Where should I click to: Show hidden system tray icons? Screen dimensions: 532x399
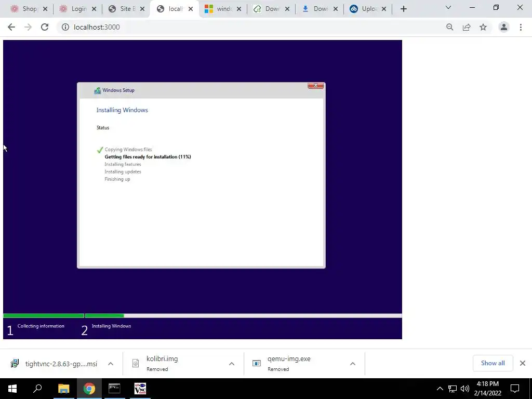[x=440, y=389]
